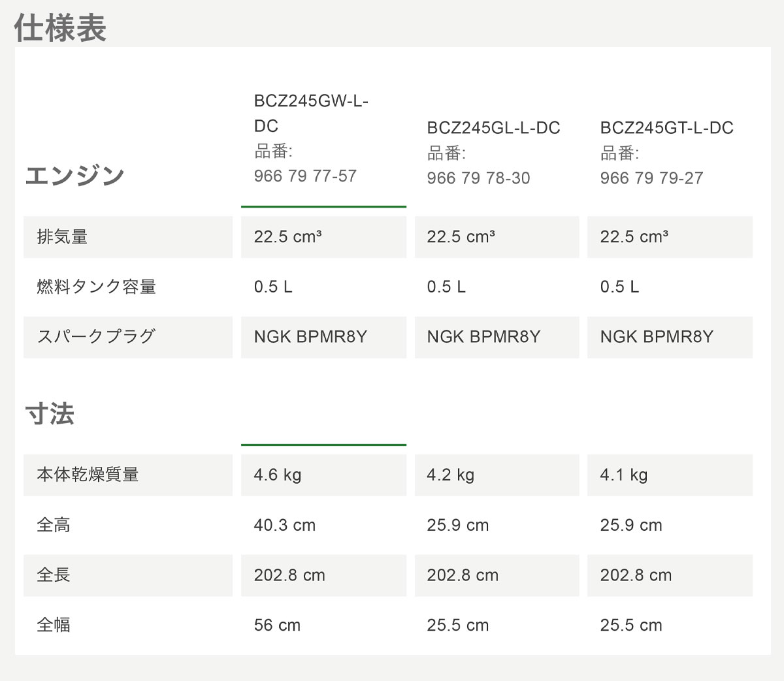
Task: Select the BCZ245GW-L-DC model column header
Action: tap(311, 114)
